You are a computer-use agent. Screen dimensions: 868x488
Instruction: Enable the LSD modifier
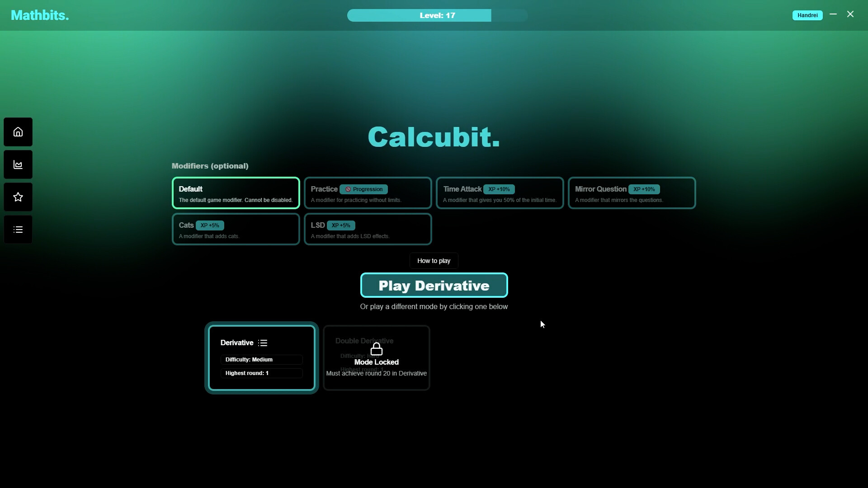pos(368,229)
